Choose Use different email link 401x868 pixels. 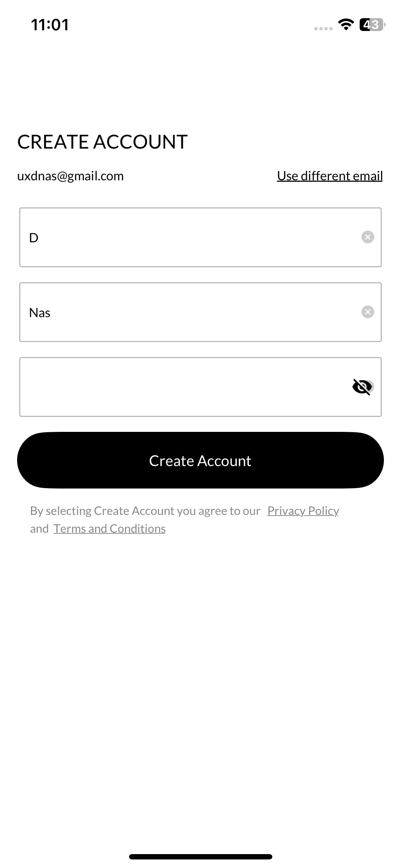[330, 176]
